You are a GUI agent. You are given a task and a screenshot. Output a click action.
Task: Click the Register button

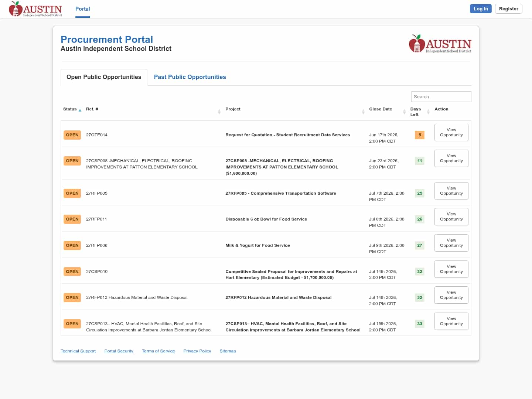coord(508,8)
